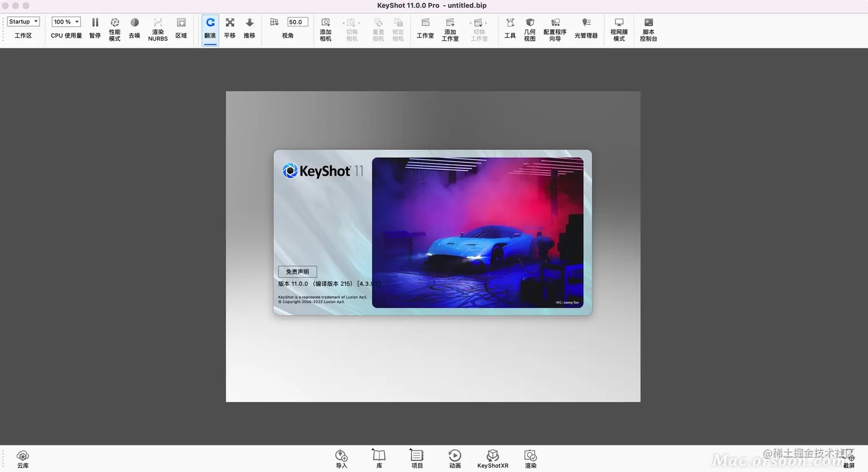Select the dolly (推移) camera tool

click(x=249, y=28)
